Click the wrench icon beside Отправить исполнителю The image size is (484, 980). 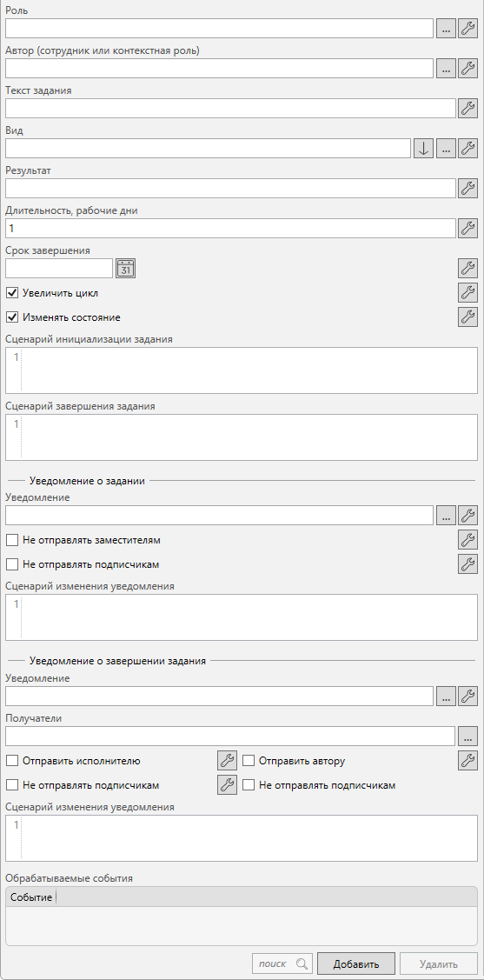(228, 761)
